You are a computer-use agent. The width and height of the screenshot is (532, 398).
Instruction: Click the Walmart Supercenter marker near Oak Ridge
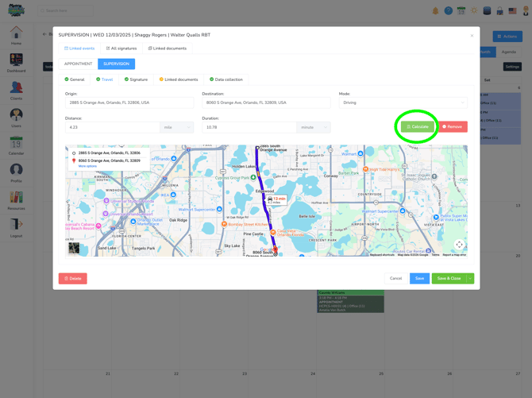(219, 209)
